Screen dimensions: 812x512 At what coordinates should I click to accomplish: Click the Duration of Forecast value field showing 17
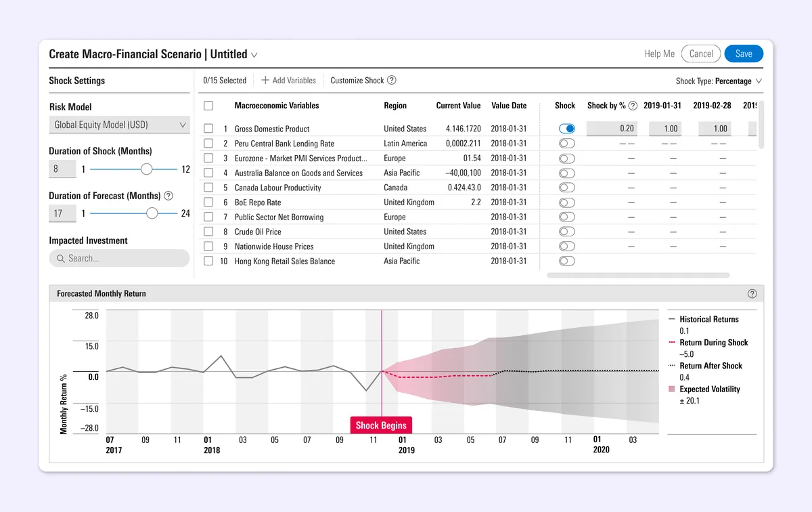[62, 213]
